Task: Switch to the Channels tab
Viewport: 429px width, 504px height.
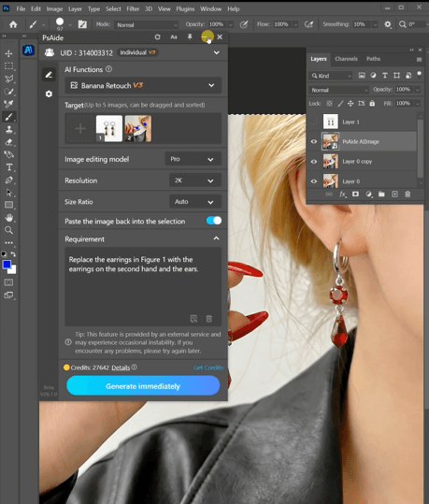Action: pyautogui.click(x=346, y=59)
